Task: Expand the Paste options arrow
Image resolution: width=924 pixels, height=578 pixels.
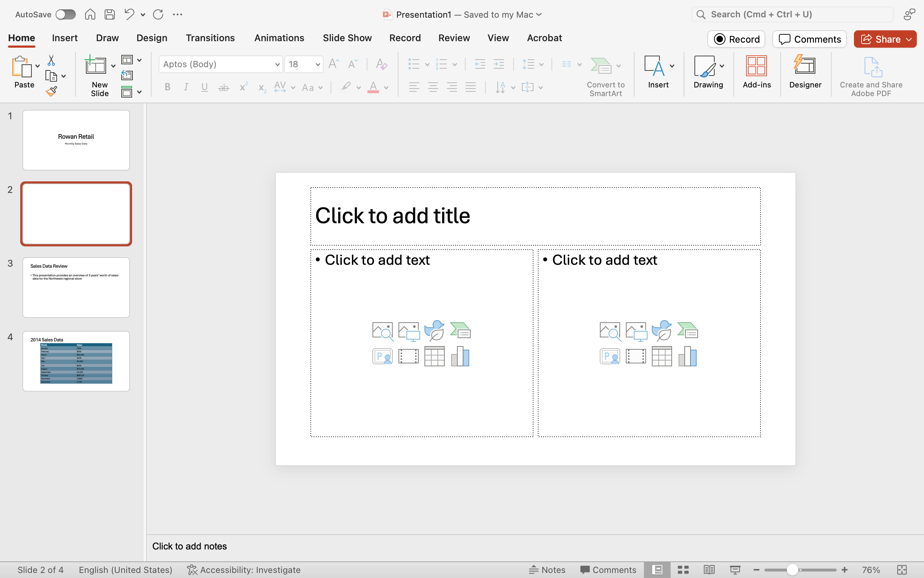Action: (x=38, y=66)
